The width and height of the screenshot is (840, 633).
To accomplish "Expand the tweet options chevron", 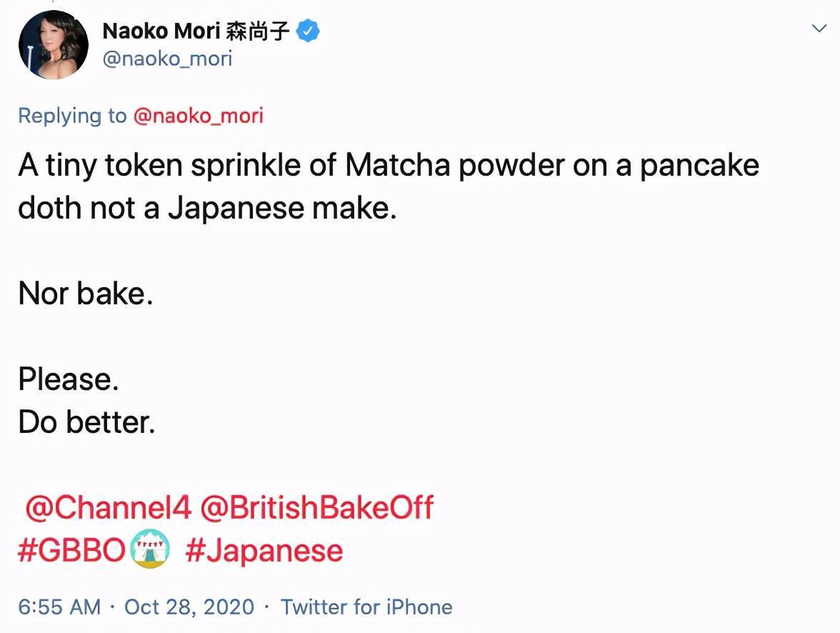I will (x=819, y=29).
